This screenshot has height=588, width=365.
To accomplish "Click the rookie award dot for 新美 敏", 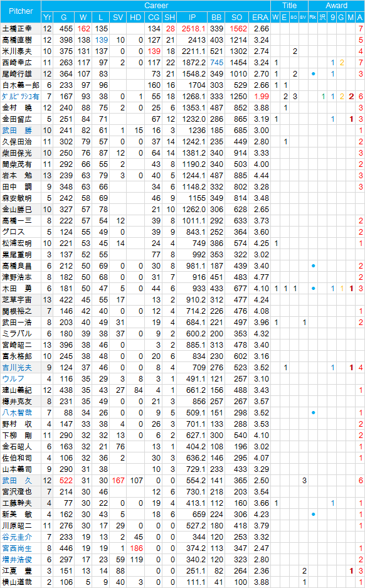I will pyautogui.click(x=313, y=514).
